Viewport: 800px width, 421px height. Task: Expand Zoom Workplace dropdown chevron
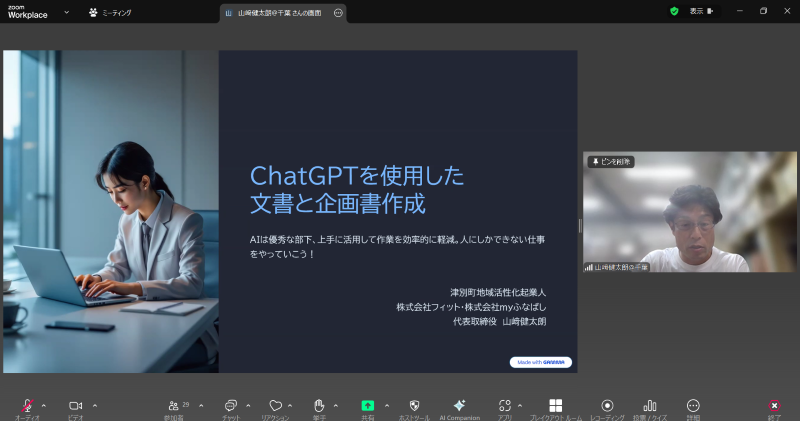(66, 12)
